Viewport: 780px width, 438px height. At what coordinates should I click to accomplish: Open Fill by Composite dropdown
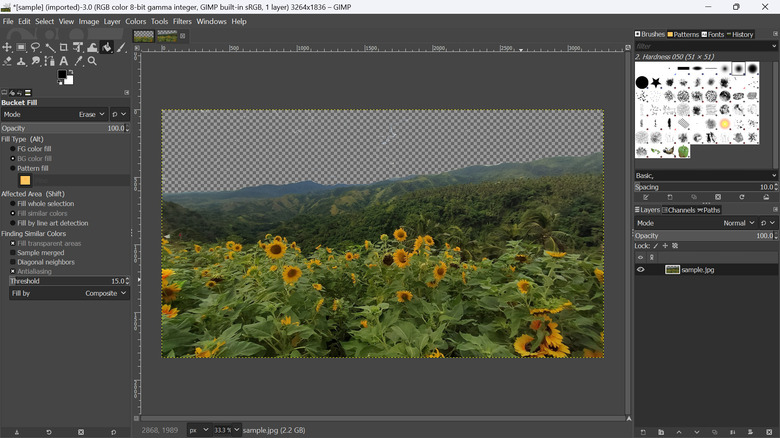70,293
